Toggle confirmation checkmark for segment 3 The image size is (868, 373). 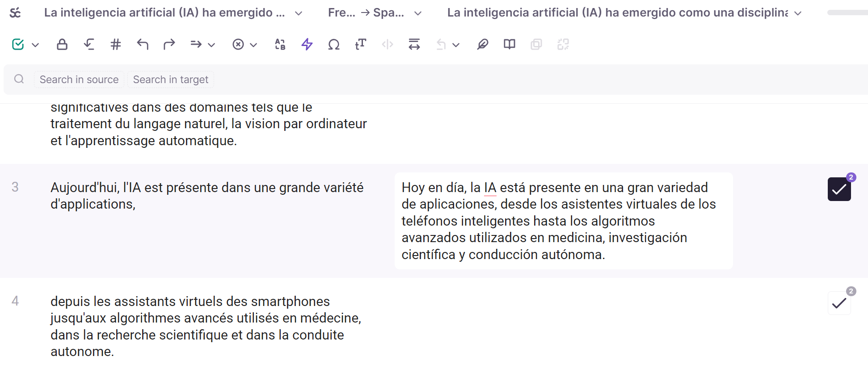click(839, 189)
